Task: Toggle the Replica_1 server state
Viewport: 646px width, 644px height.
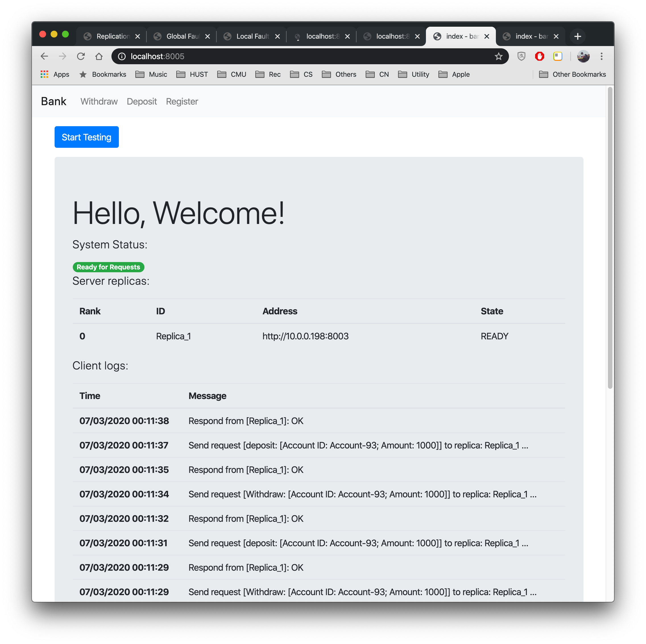Action: point(494,336)
